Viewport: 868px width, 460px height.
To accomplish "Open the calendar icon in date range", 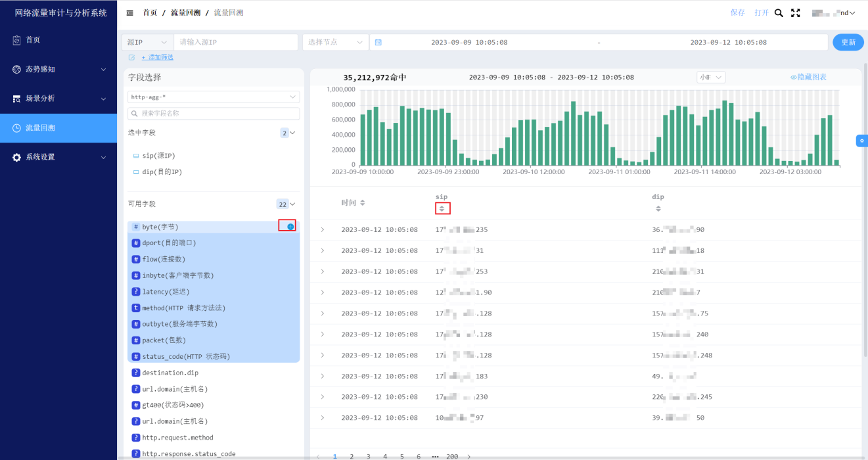I will pyautogui.click(x=378, y=42).
